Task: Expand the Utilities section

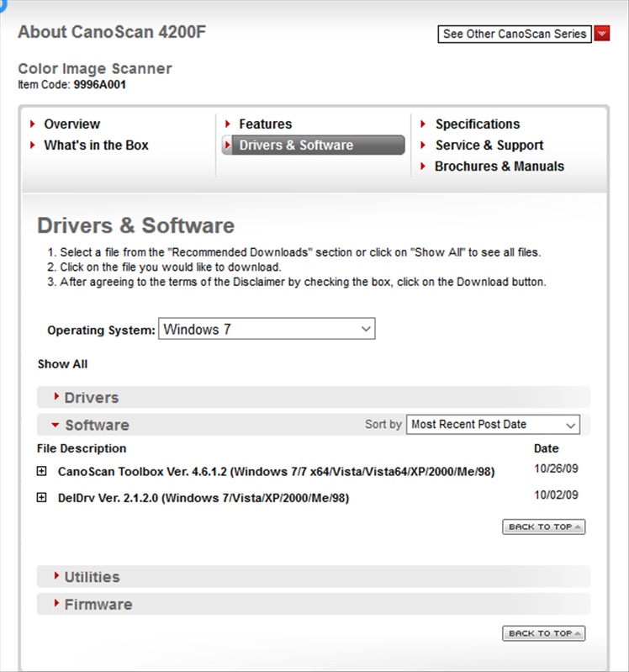Action: click(91, 577)
